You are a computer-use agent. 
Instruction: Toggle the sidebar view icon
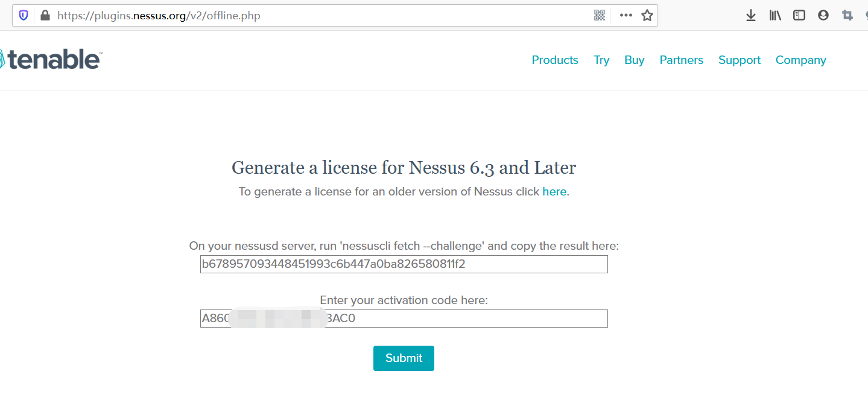[x=799, y=16]
